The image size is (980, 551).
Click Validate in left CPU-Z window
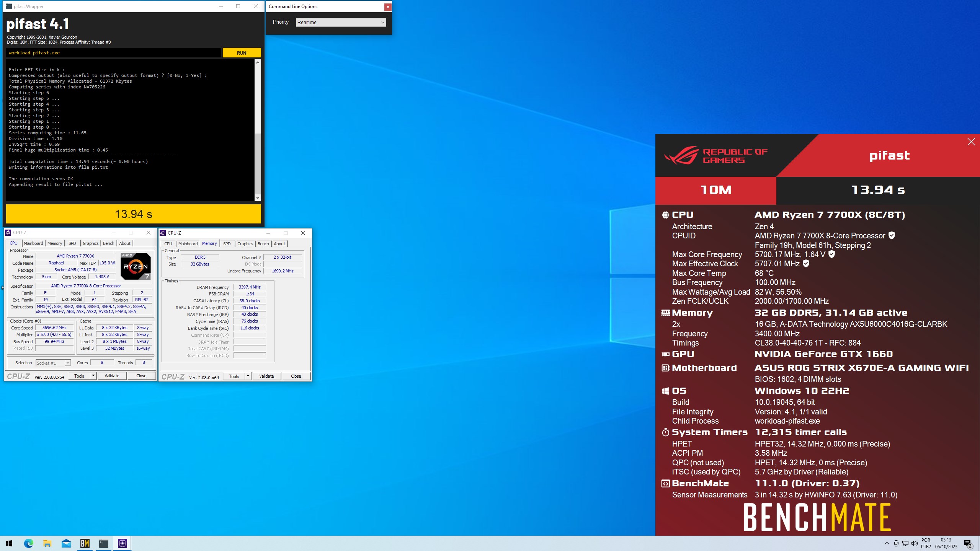[x=112, y=376]
